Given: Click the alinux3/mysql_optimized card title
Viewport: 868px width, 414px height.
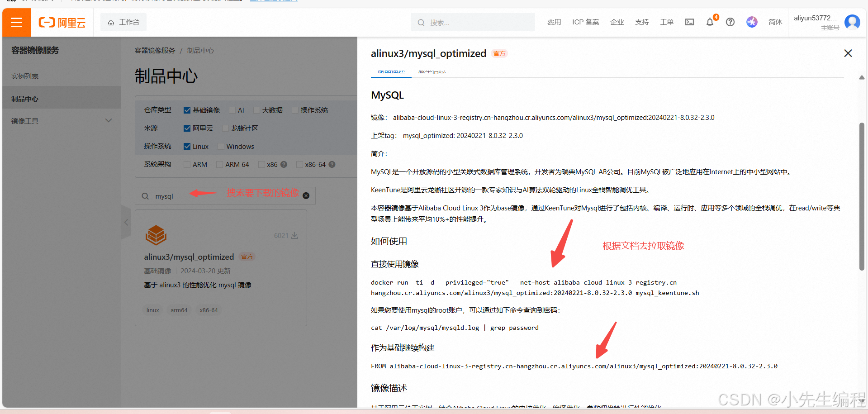Looking at the screenshot, I should (189, 257).
